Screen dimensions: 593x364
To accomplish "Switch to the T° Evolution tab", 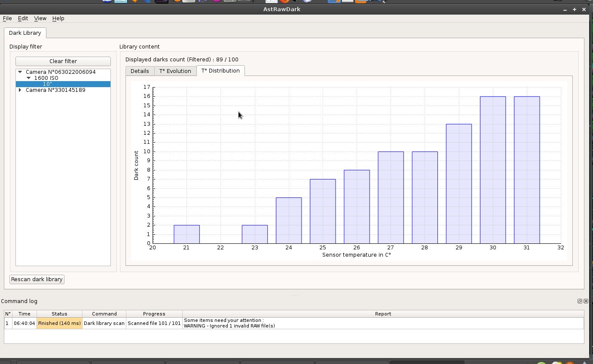I will pos(175,71).
